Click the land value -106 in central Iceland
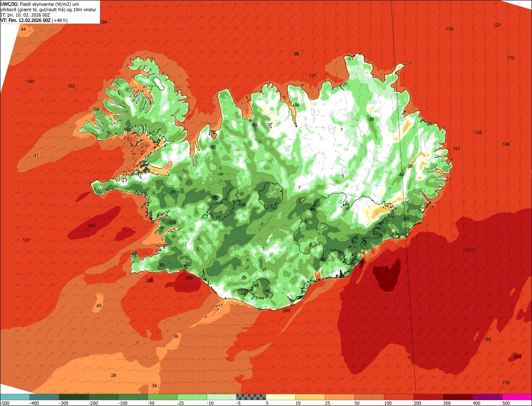 pyautogui.click(x=241, y=205)
